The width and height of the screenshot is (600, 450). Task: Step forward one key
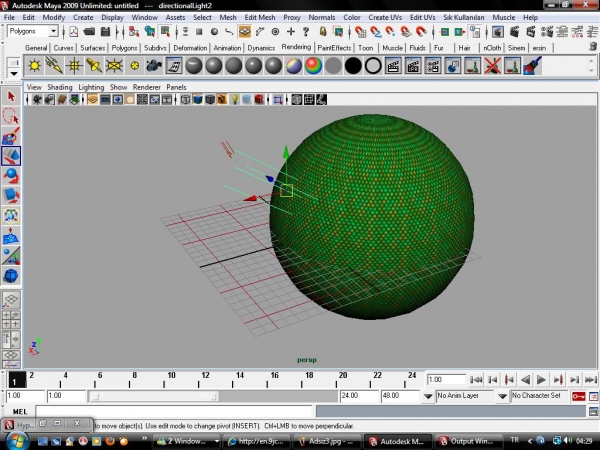(558, 380)
